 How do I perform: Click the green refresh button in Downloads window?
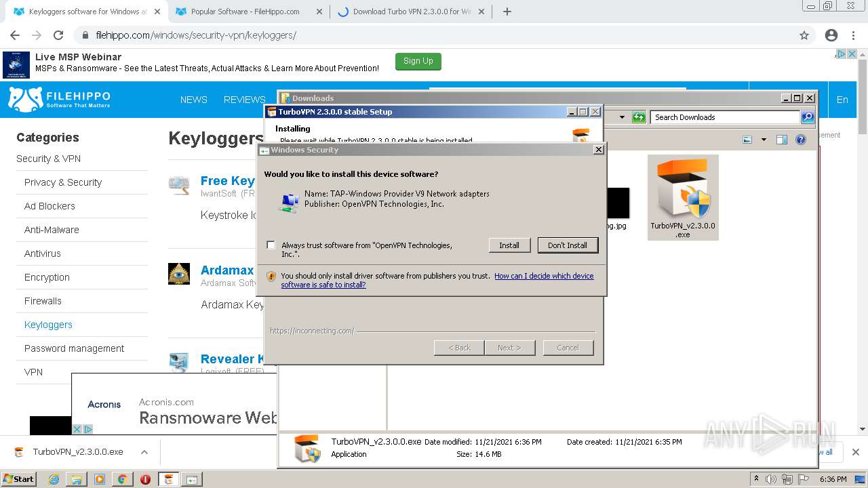[x=639, y=117]
